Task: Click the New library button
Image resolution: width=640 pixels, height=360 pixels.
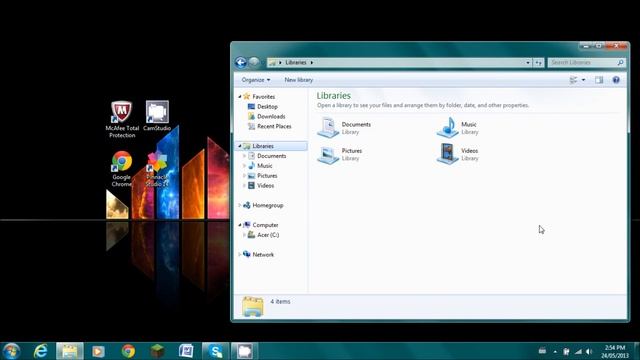Action: pyautogui.click(x=299, y=80)
